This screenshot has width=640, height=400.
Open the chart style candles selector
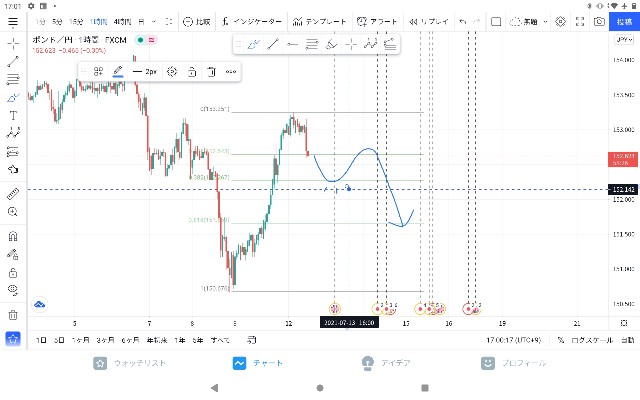pos(169,22)
